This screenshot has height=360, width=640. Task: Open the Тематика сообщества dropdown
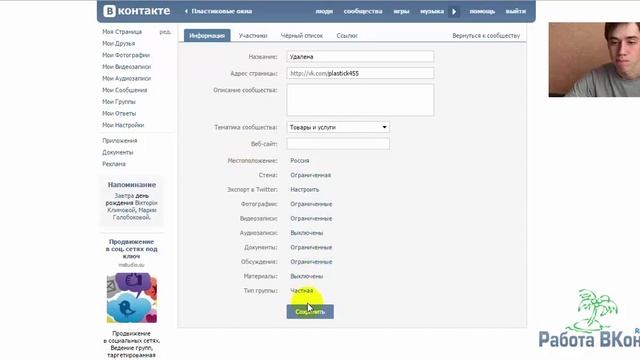338,127
